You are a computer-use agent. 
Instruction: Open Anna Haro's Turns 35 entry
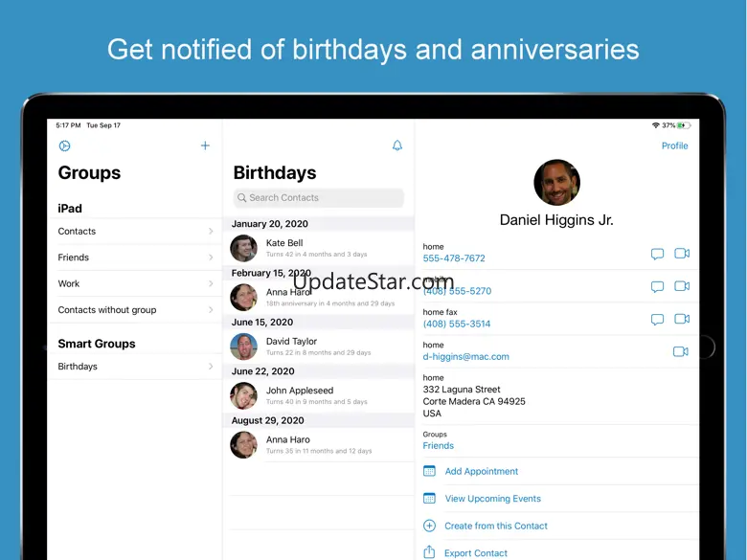click(x=319, y=445)
